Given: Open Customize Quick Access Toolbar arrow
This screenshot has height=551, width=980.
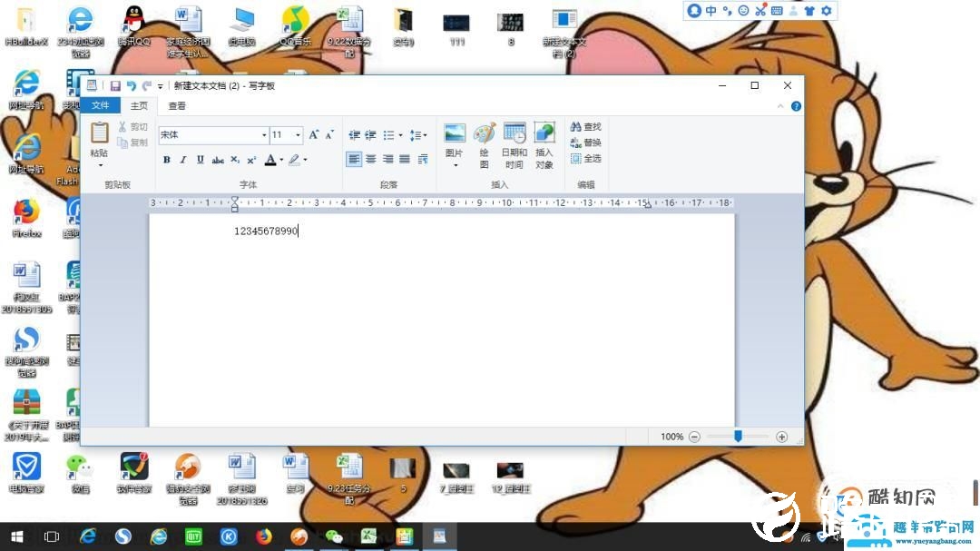Looking at the screenshot, I should [x=161, y=86].
